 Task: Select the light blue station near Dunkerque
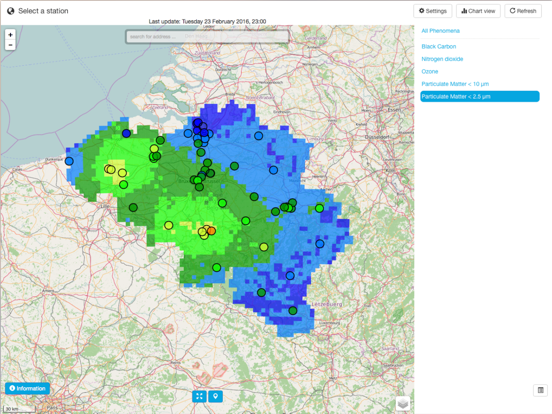[69, 161]
